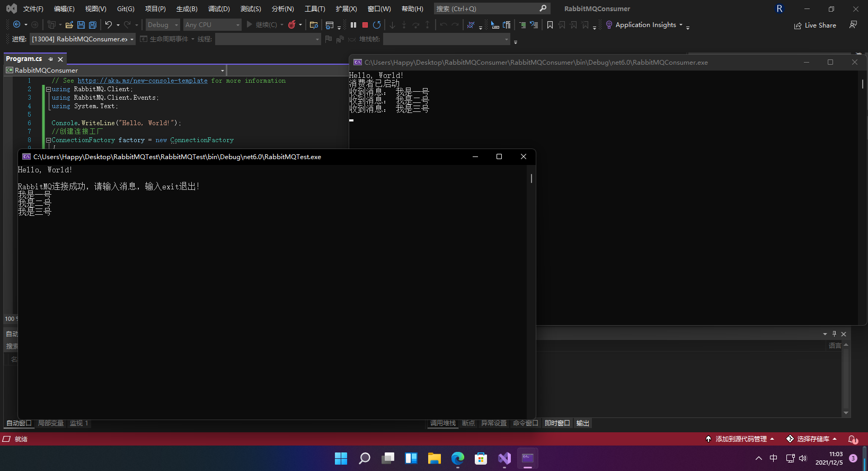Viewport: 868px width, 471px height.
Task: Click the Undo arrow icon
Action: point(109,25)
